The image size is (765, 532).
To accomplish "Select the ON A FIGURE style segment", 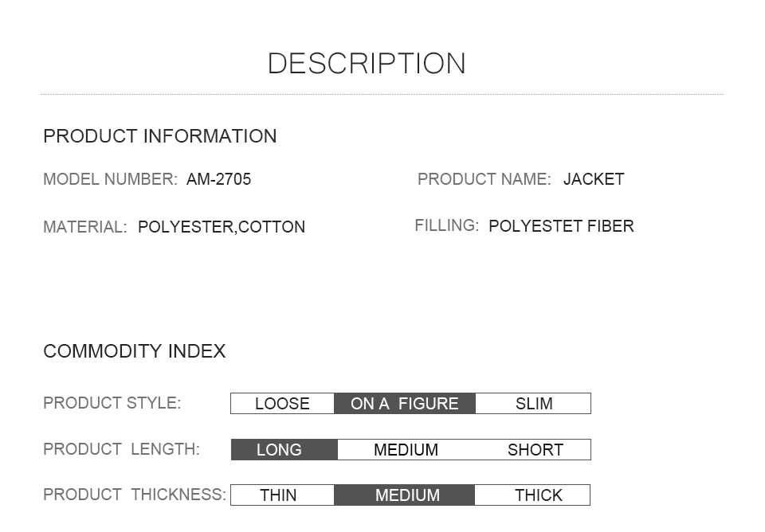I will (x=405, y=404).
